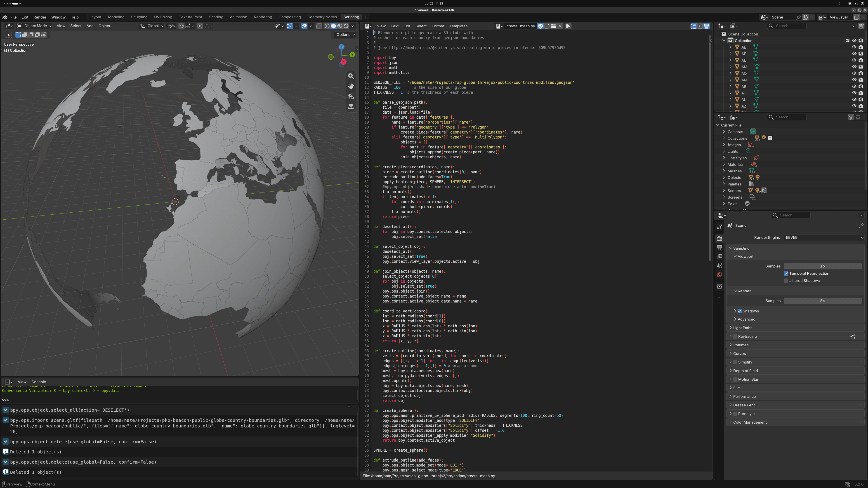Open Global transform orientation dropdown
This screenshot has height=488, width=868.
pyautogui.click(x=152, y=26)
